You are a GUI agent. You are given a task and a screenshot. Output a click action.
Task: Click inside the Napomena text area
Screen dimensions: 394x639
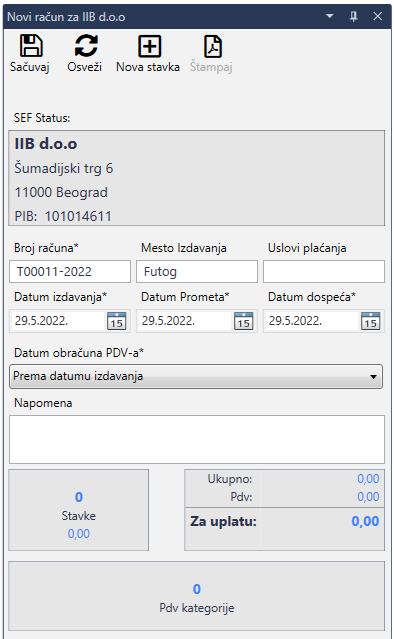point(197,439)
